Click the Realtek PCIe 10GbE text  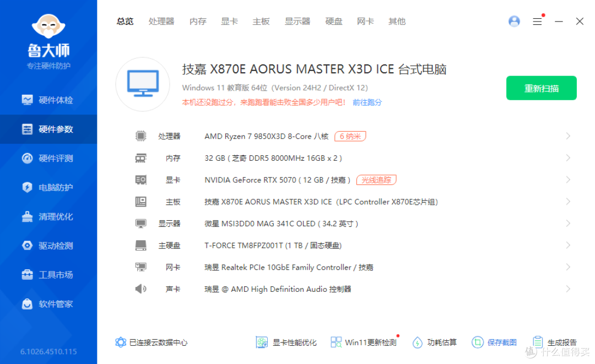289,267
